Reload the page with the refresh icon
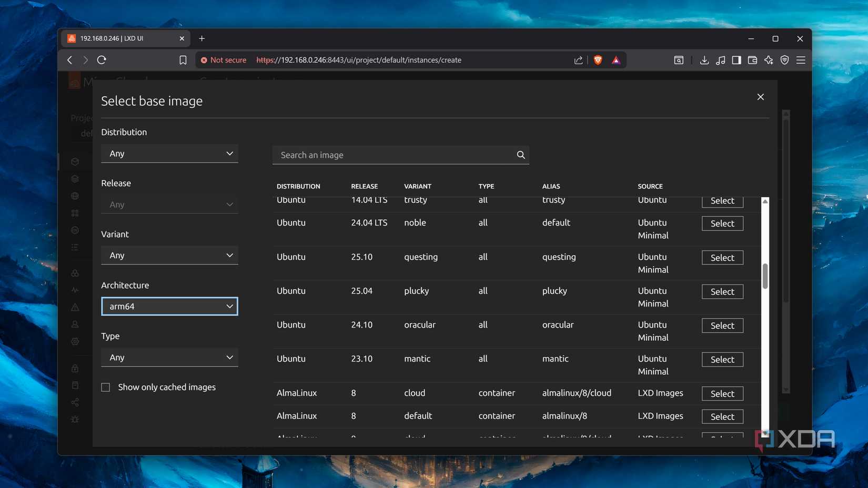868x488 pixels. [102, 60]
